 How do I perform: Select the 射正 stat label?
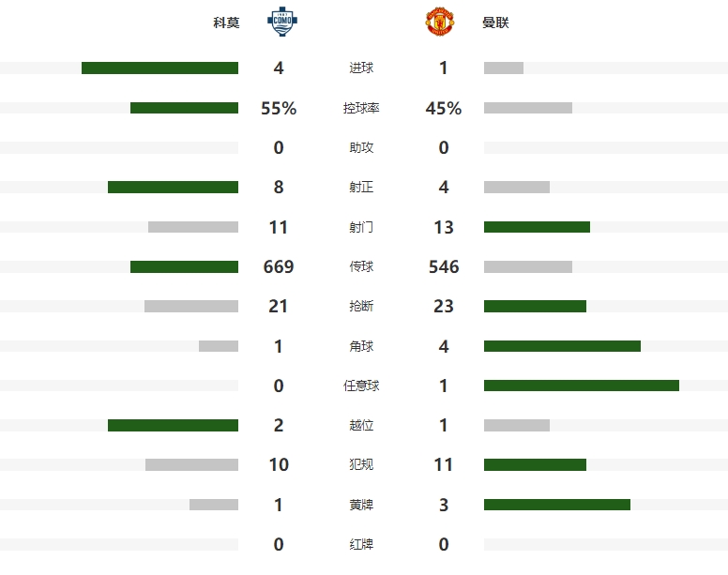coord(361,187)
